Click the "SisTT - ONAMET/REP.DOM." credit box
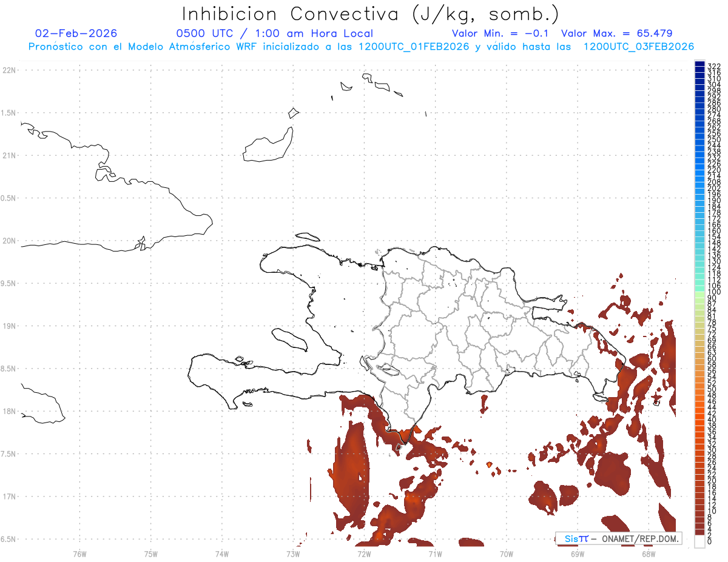The height and width of the screenshot is (562, 728). coord(619,538)
